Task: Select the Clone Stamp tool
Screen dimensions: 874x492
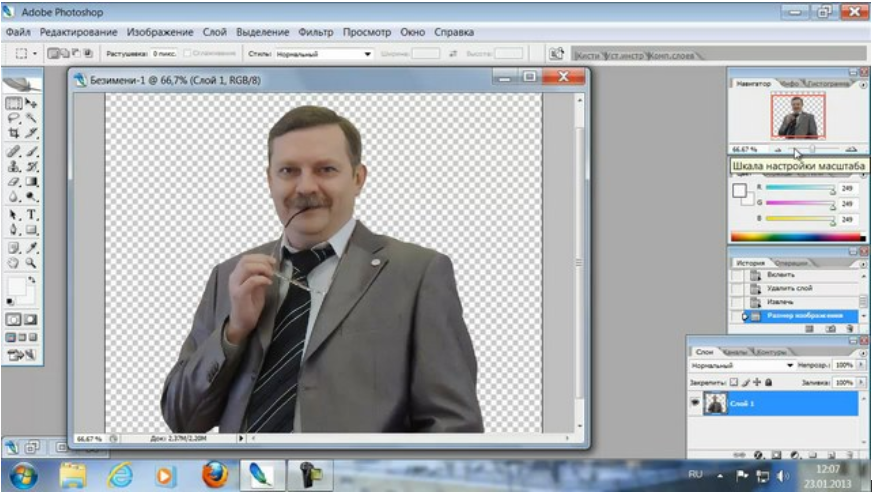Action: coord(14,167)
